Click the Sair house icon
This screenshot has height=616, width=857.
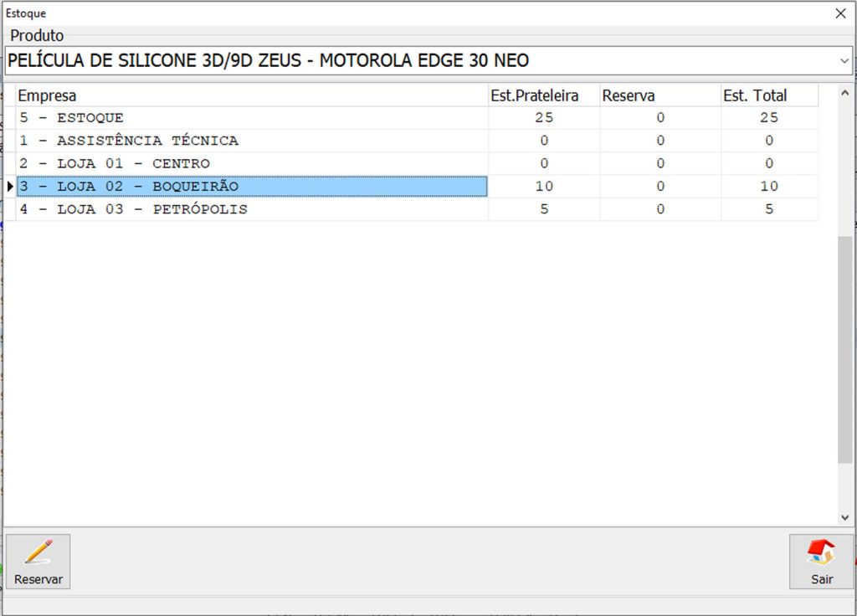coord(821,552)
